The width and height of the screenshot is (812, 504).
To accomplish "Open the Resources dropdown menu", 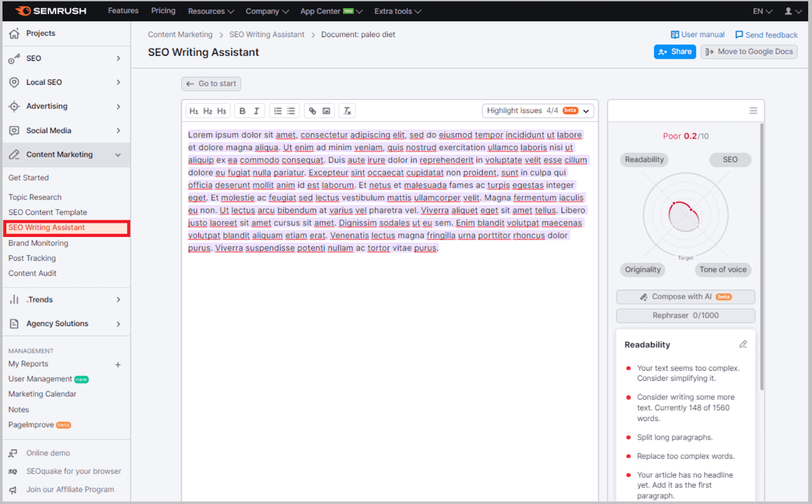I will [211, 11].
